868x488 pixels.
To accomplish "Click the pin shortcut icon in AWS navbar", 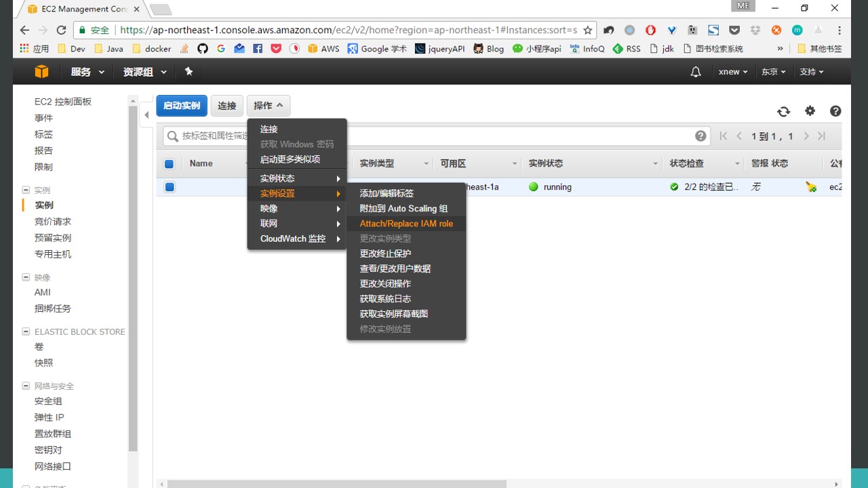I will pos(189,72).
